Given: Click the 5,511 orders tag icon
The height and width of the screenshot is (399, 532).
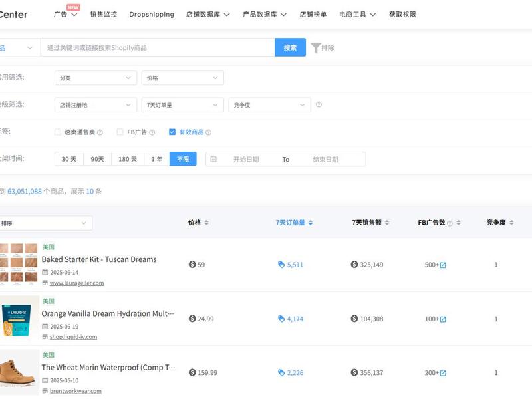Looking at the screenshot, I should (281, 265).
